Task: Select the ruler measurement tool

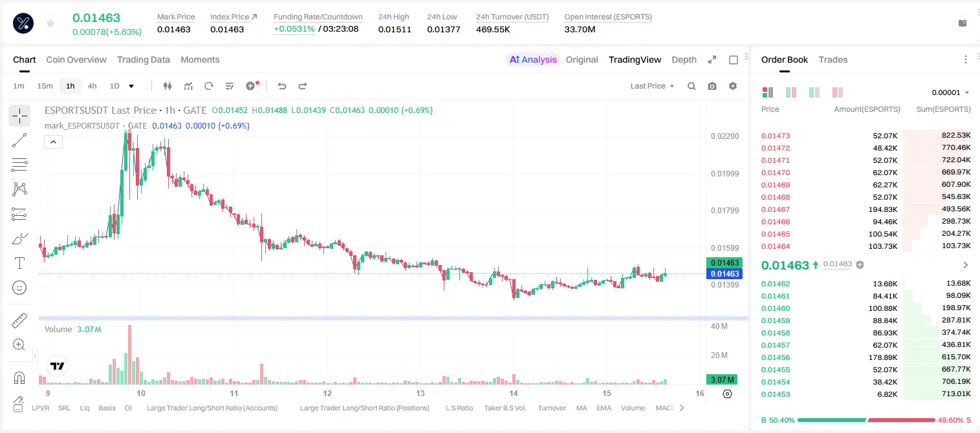Action: pos(19,320)
